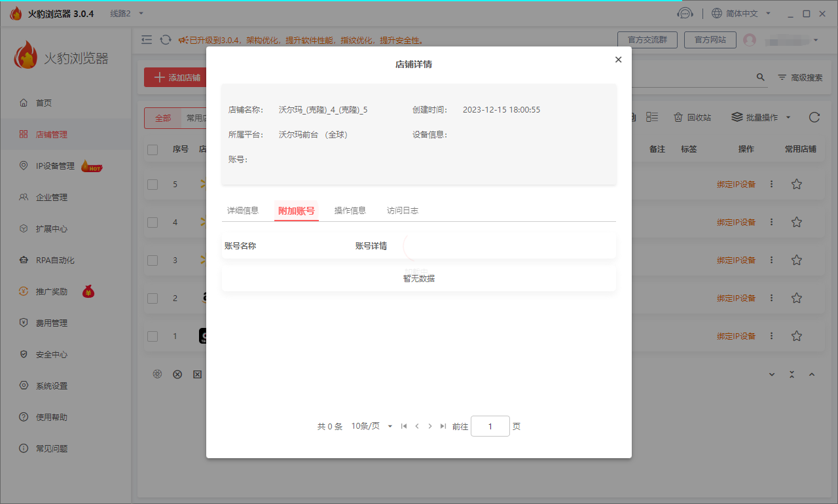Viewport: 838px width, 504px height.
Task: Expand the 简体中文 language dropdown
Action: [741, 13]
